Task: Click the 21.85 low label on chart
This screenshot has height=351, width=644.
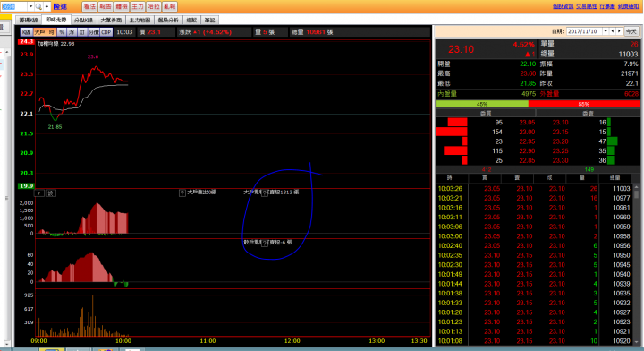Action: (55, 127)
